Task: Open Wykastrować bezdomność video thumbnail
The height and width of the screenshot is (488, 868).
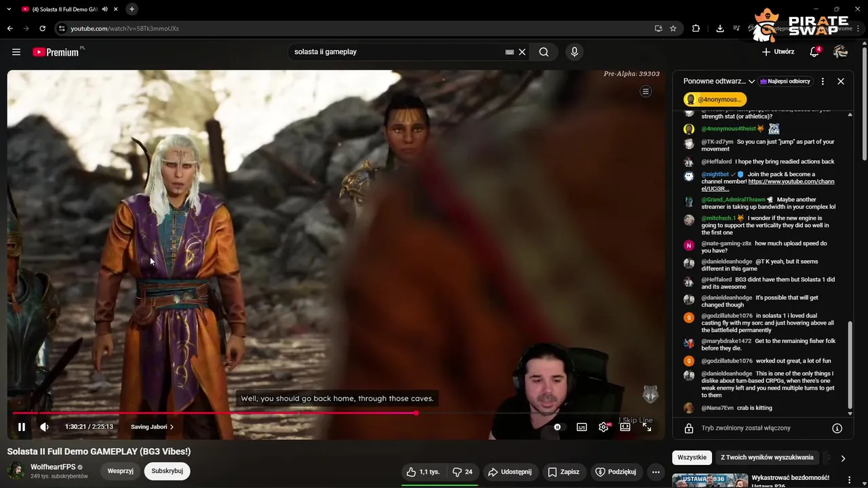Action: coord(709,481)
